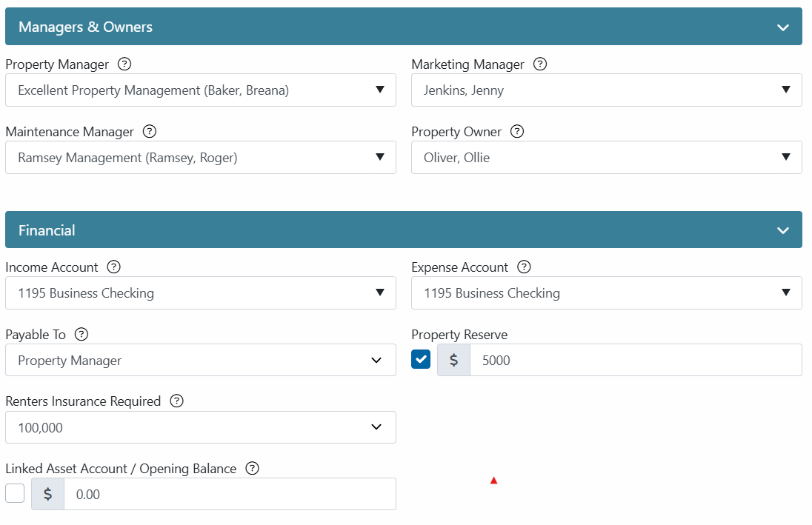
Task: Open the Payable To dropdown
Action: tap(201, 361)
